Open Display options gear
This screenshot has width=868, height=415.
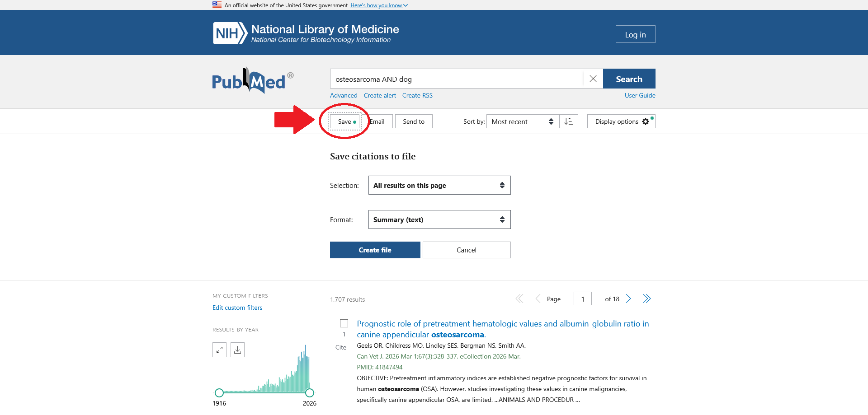[621, 121]
